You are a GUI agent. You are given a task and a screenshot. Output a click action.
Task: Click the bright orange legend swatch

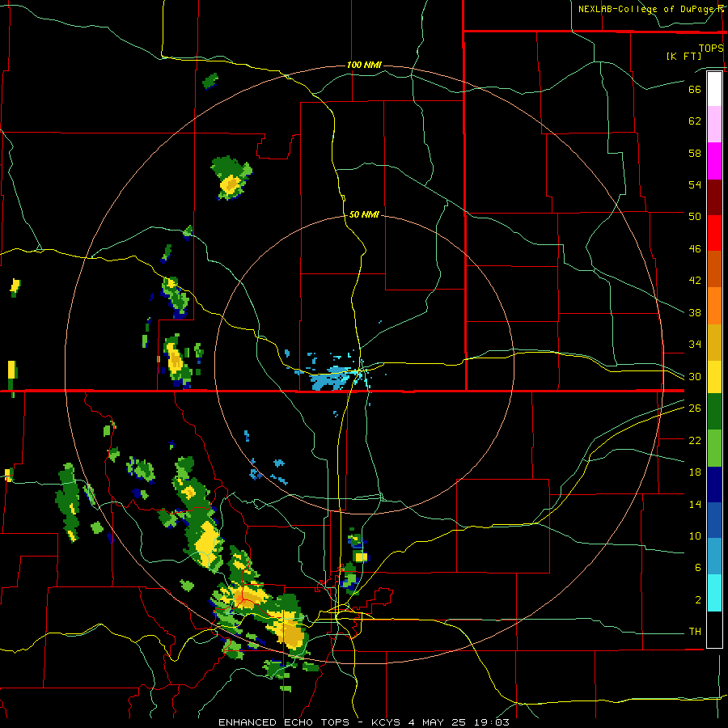pyautogui.click(x=714, y=306)
